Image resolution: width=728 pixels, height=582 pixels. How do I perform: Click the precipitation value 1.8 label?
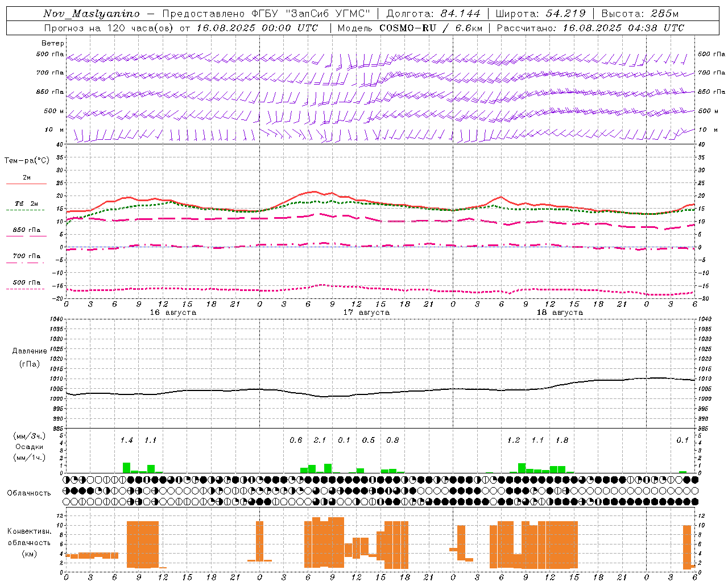click(562, 440)
